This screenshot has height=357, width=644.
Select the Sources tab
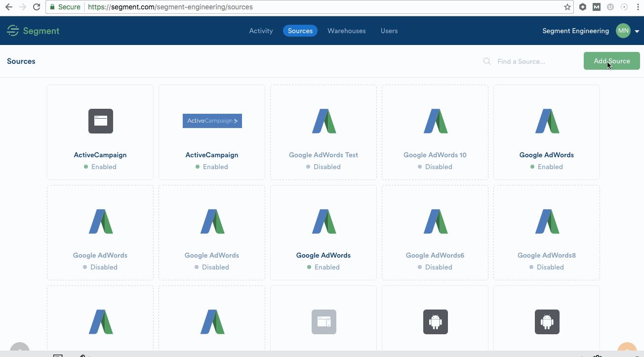click(x=300, y=31)
